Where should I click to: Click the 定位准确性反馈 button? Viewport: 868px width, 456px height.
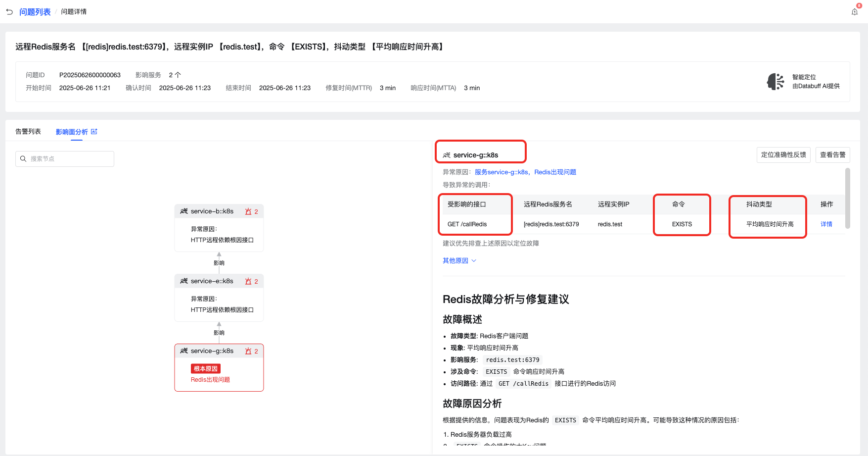(783, 155)
